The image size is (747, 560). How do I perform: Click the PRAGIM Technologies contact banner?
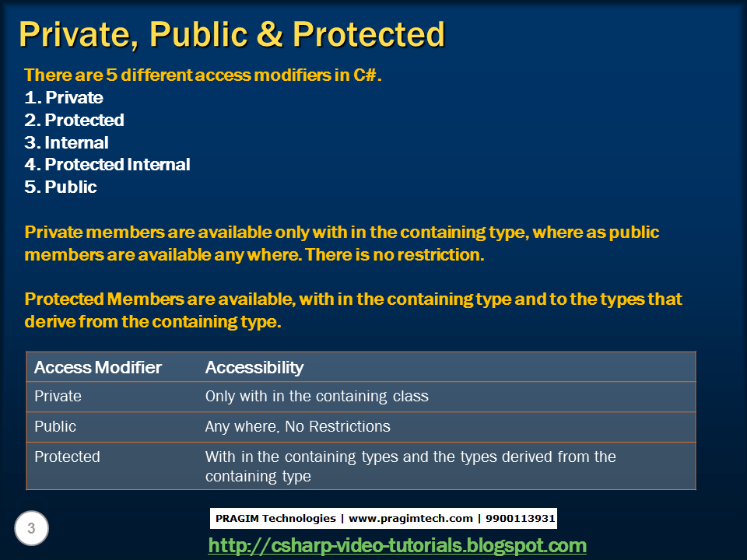coord(384,518)
